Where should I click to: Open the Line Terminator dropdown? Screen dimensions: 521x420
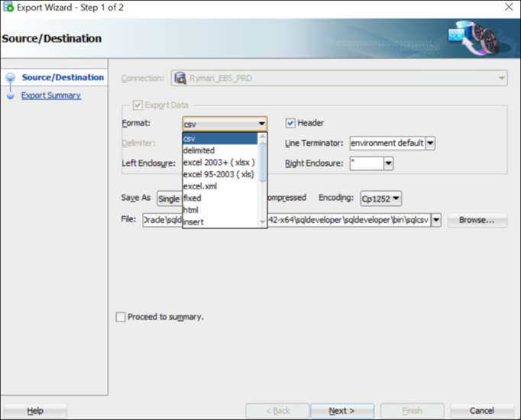(430, 144)
